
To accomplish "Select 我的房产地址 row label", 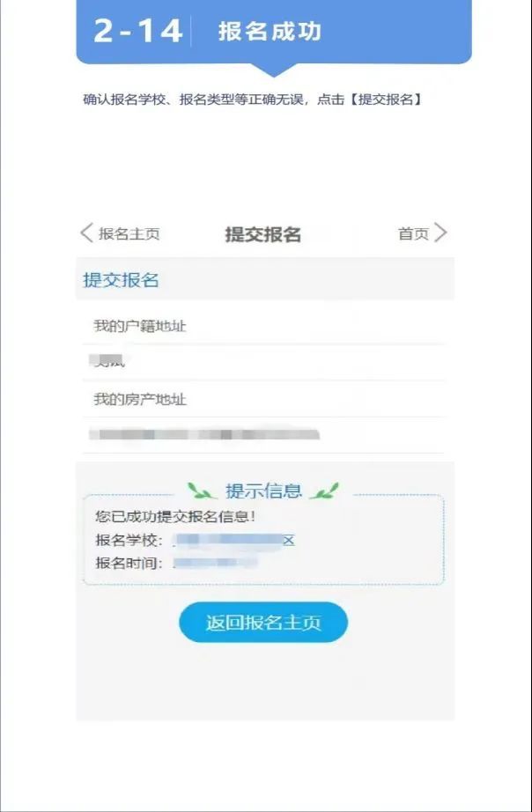I will point(140,399).
